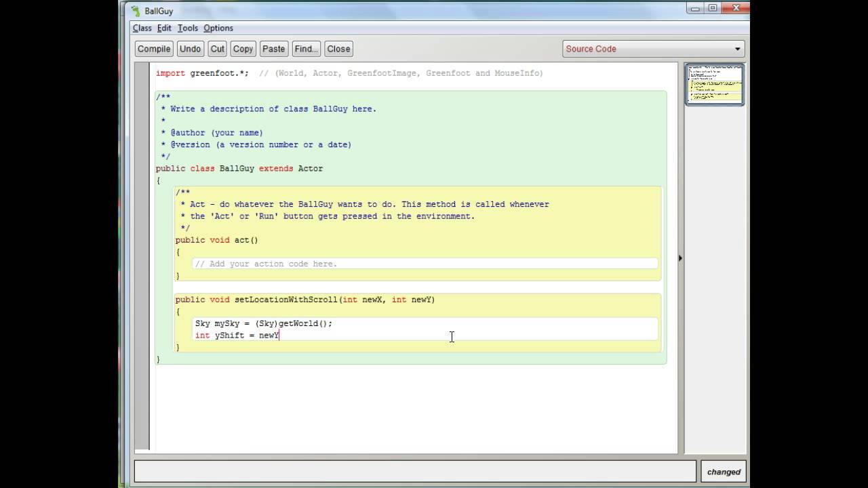Click the '@version' comment line

coord(256,144)
